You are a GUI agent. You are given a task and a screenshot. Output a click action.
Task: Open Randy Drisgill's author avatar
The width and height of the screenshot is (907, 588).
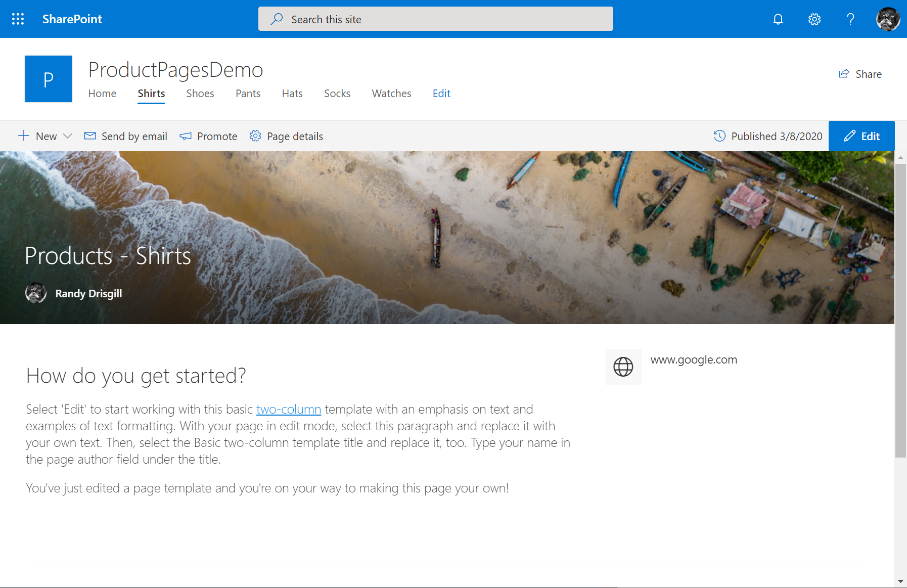pos(35,292)
